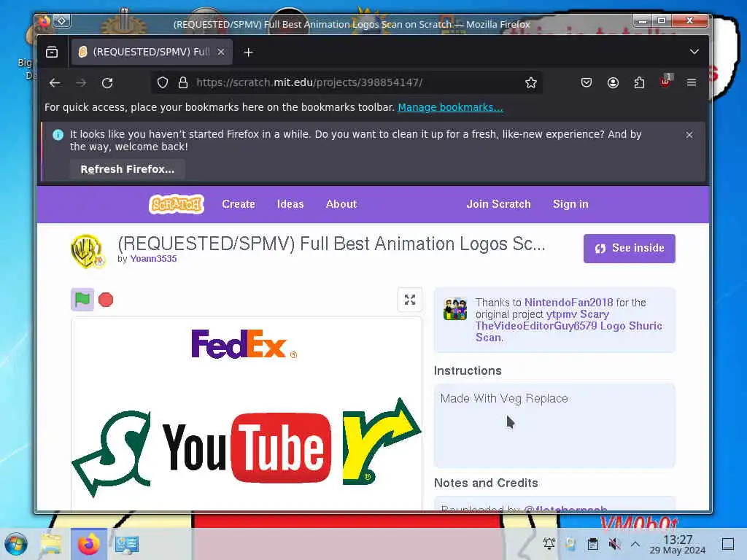Image resolution: width=747 pixels, height=560 pixels.
Task: Click the See inside button
Action: coord(630,248)
